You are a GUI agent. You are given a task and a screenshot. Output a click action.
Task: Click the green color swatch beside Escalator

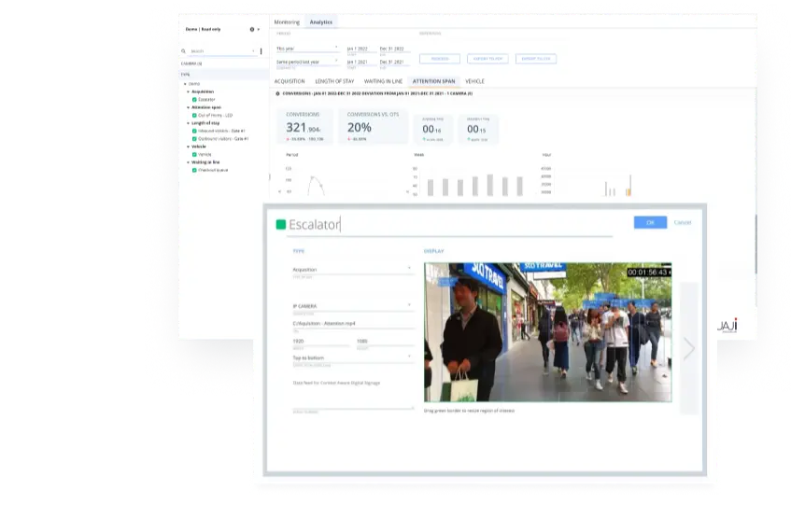coord(281,224)
